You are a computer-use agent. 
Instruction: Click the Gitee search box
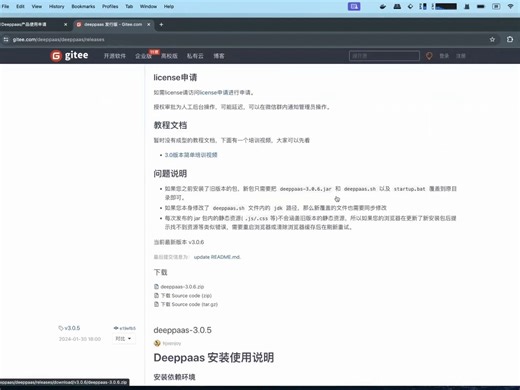coord(384,56)
